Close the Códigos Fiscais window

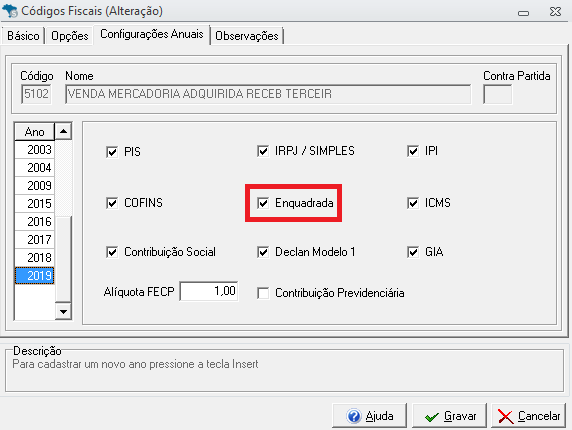click(555, 12)
